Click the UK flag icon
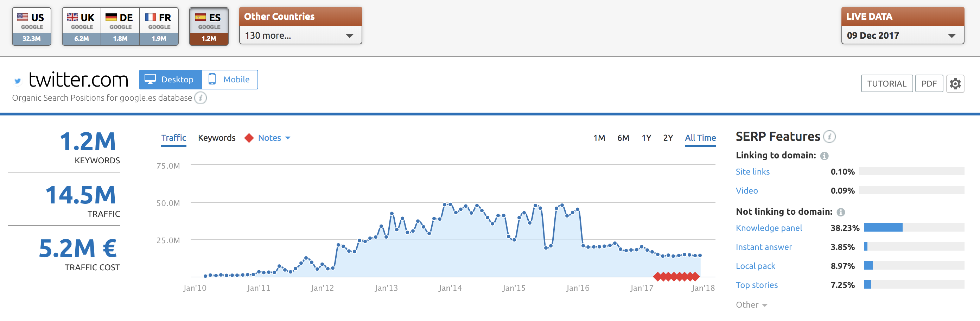The height and width of the screenshot is (321, 980). pyautogui.click(x=72, y=17)
